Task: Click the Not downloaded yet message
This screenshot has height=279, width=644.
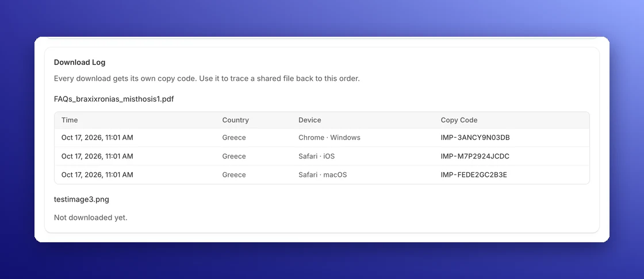Action: click(x=90, y=218)
